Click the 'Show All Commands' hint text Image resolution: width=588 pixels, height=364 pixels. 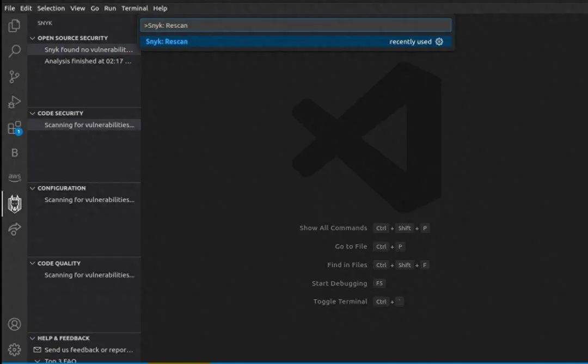pos(333,228)
